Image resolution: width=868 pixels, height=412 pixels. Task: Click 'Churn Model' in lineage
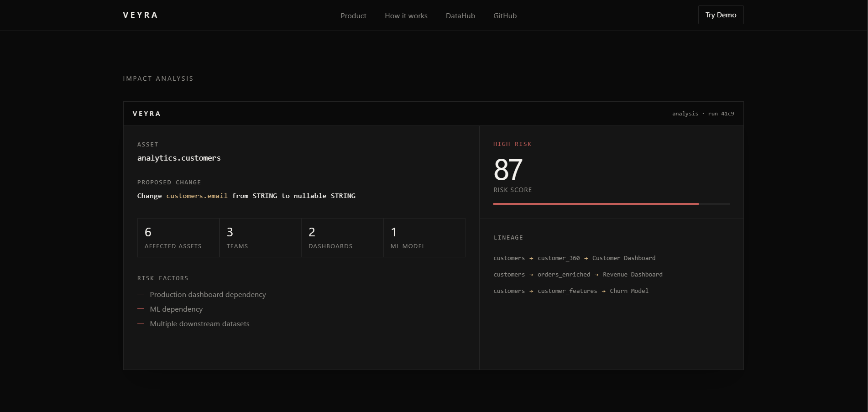click(629, 291)
